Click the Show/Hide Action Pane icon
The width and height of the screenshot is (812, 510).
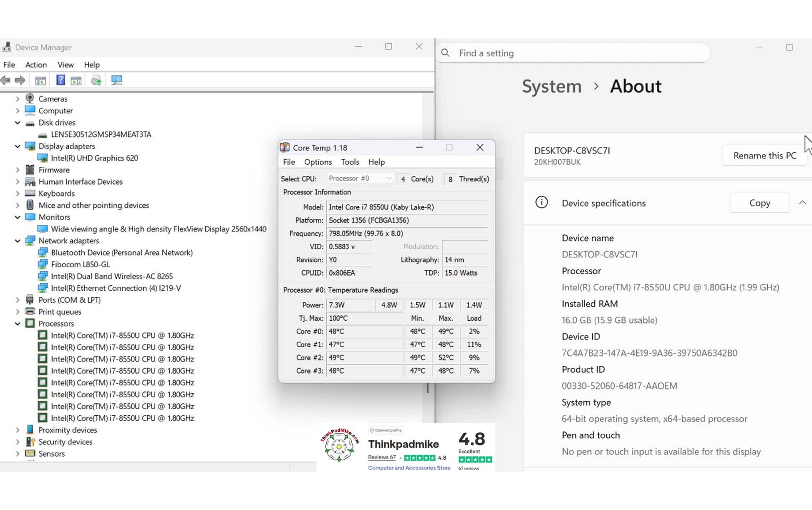(x=76, y=80)
